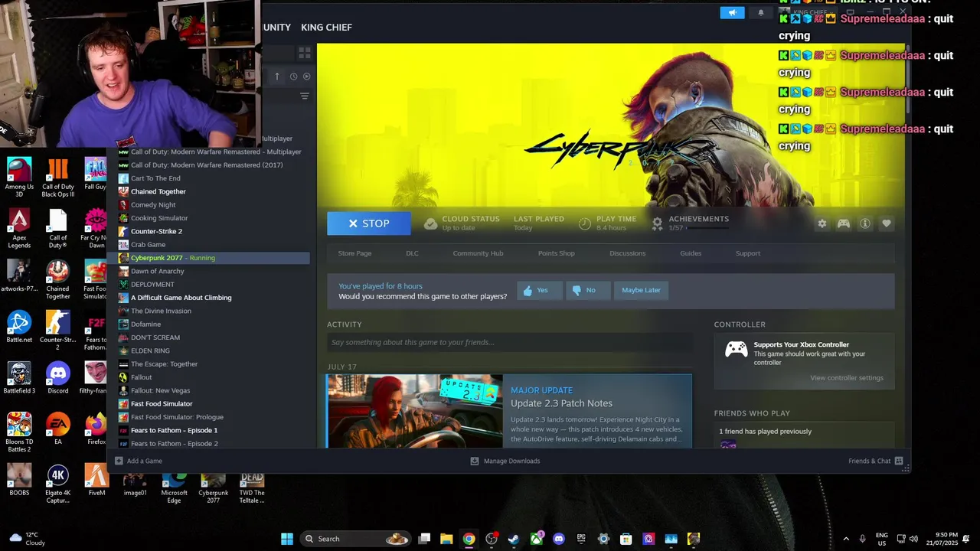This screenshot has width=980, height=551.
Task: Open Manage Downloads
Action: pyautogui.click(x=505, y=461)
